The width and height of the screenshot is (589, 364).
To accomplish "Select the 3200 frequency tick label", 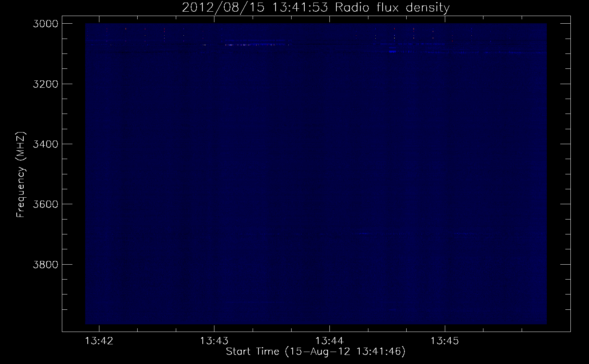I will point(46,84).
